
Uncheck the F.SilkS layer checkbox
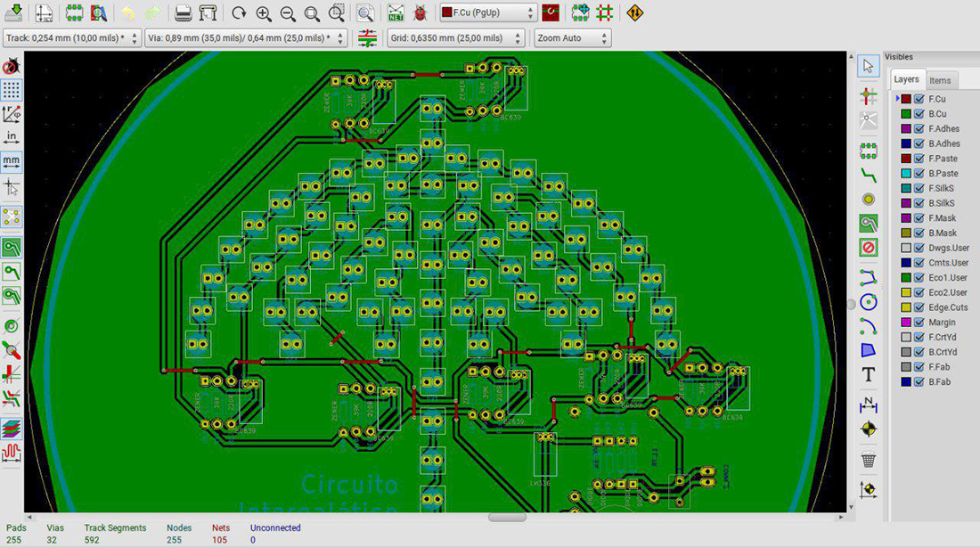919,188
